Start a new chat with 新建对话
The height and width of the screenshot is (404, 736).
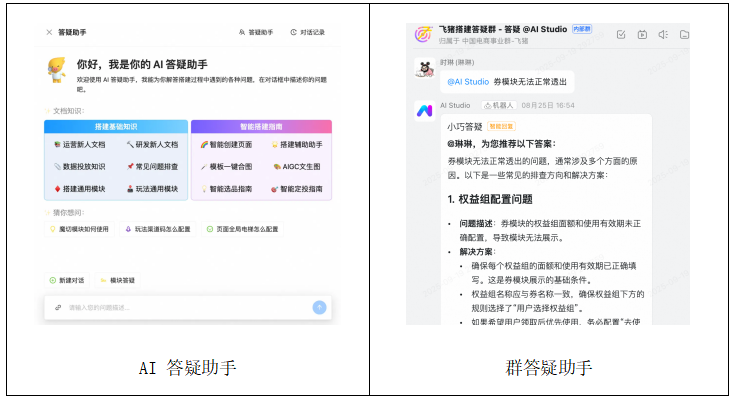[x=67, y=280]
